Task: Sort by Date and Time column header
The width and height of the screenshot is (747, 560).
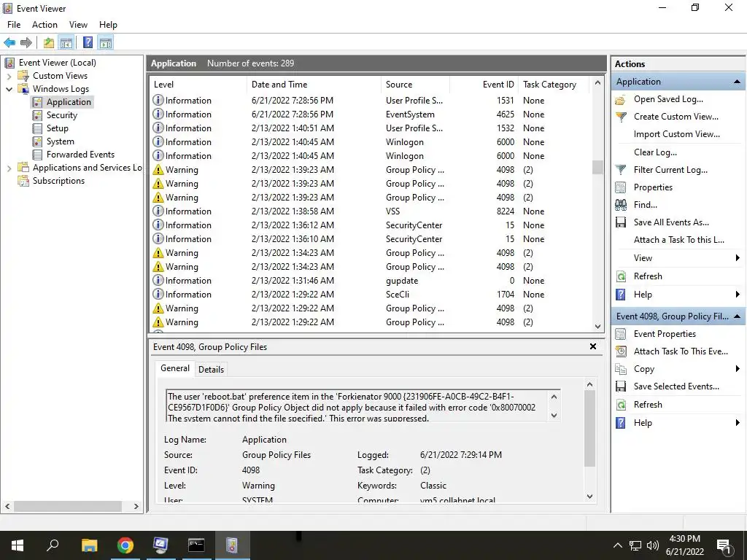Action: tap(314, 85)
